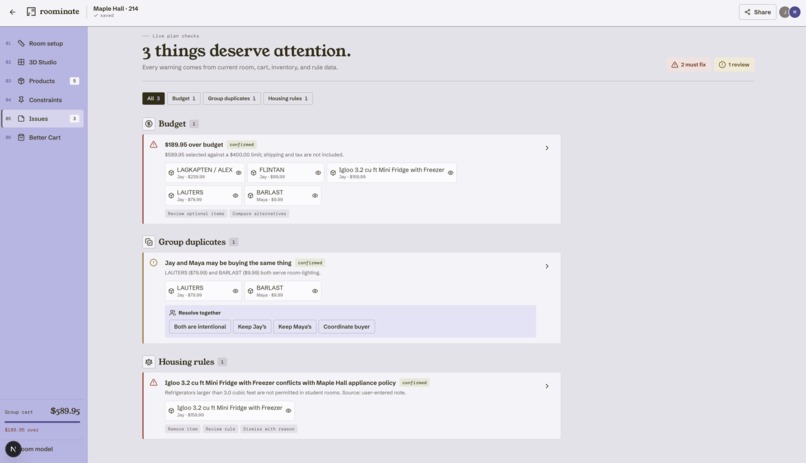Viewport: 806px width, 463px height.
Task: Click Igloo product icon in Budget card
Action: pyautogui.click(x=333, y=173)
